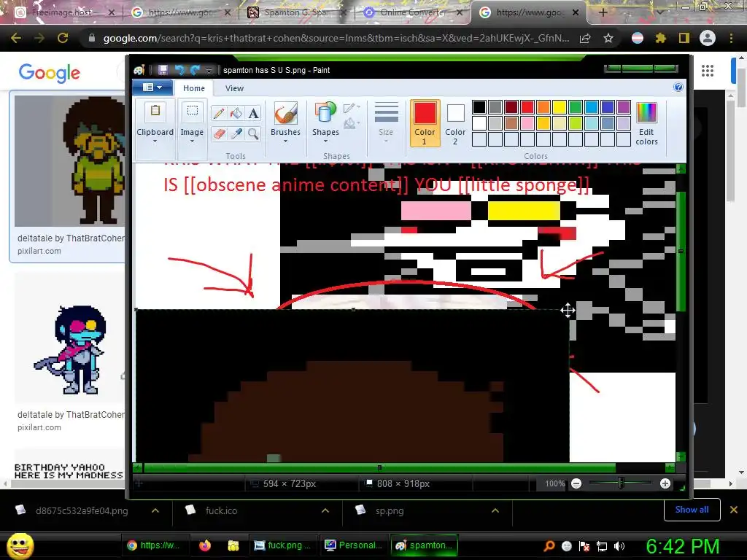The height and width of the screenshot is (560, 747).
Task: Open the Shapes gallery icon
Action: pyautogui.click(x=325, y=113)
